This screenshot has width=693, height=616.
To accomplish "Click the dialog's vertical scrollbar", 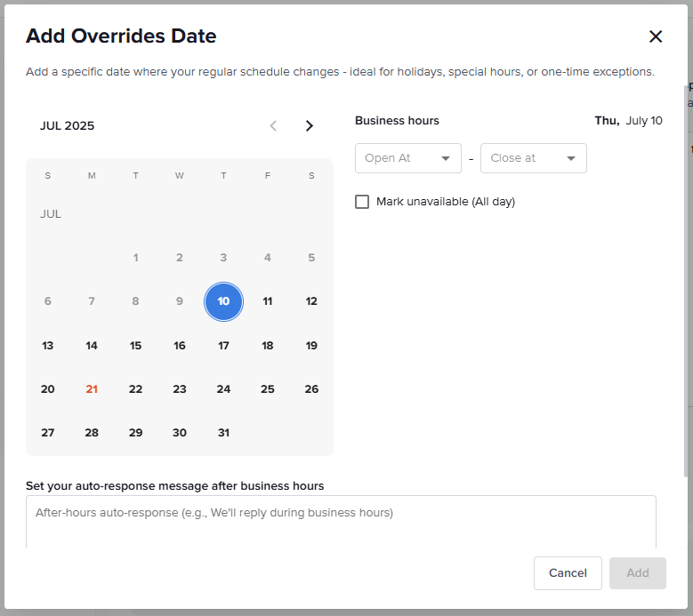I will coord(686,281).
